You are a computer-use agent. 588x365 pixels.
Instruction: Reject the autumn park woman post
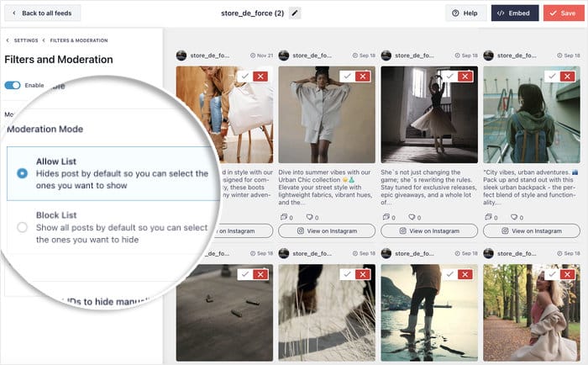click(x=567, y=274)
